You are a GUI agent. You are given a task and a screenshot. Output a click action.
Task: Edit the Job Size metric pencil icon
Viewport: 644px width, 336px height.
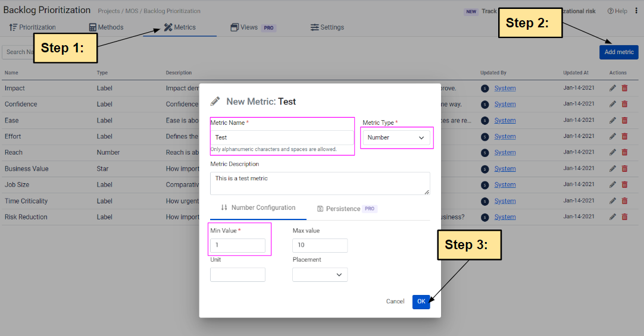coord(613,185)
